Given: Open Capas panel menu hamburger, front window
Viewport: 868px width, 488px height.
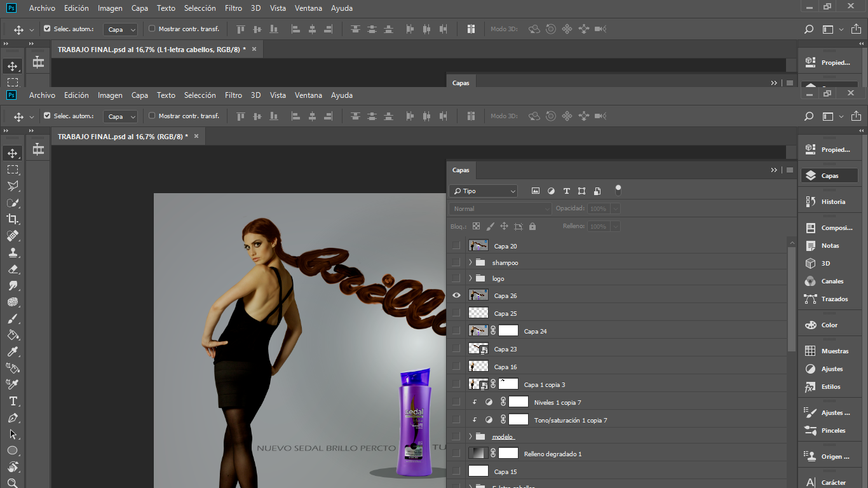Looking at the screenshot, I should (x=790, y=170).
